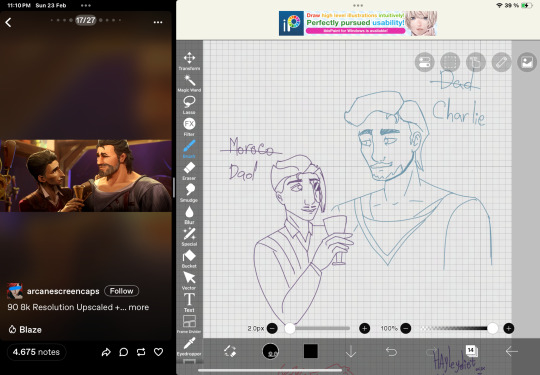The width and height of the screenshot is (540, 375).
Task: Open the layers panel showing 14
Action: 470,351
